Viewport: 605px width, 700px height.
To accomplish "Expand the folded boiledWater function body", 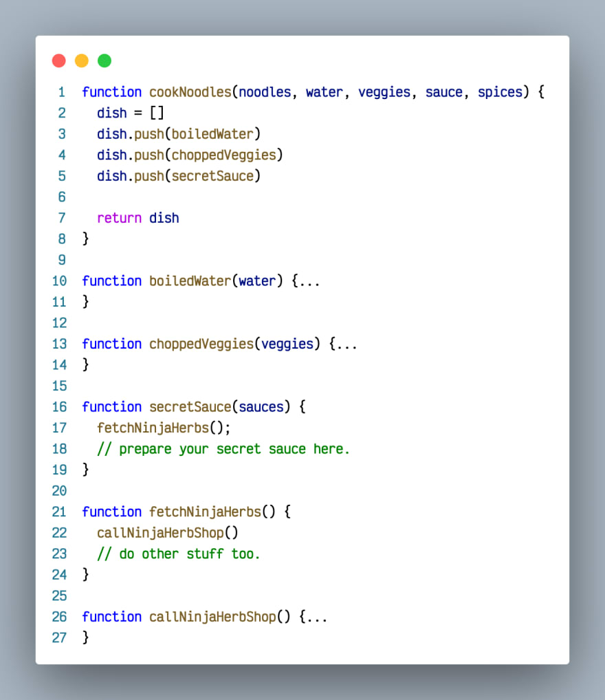I will click(309, 282).
